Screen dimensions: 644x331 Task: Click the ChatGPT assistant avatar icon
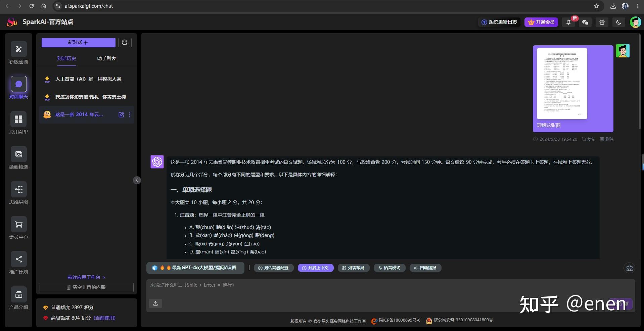[157, 162]
